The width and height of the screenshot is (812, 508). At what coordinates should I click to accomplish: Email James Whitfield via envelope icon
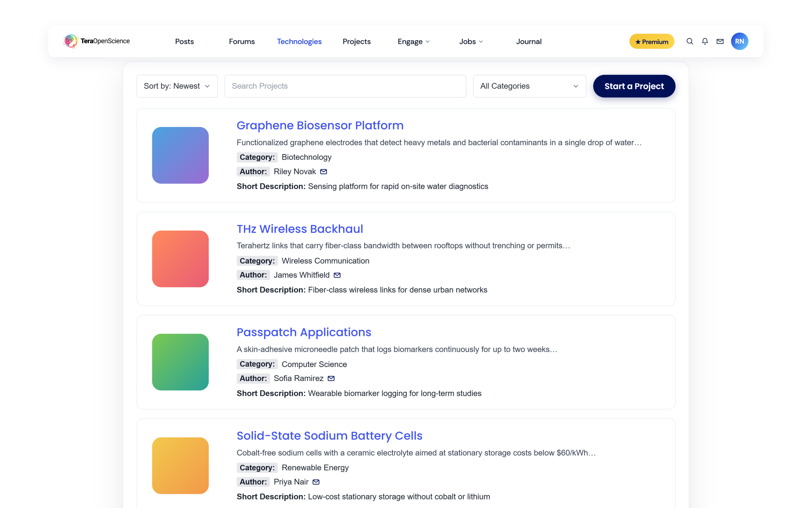(x=337, y=275)
